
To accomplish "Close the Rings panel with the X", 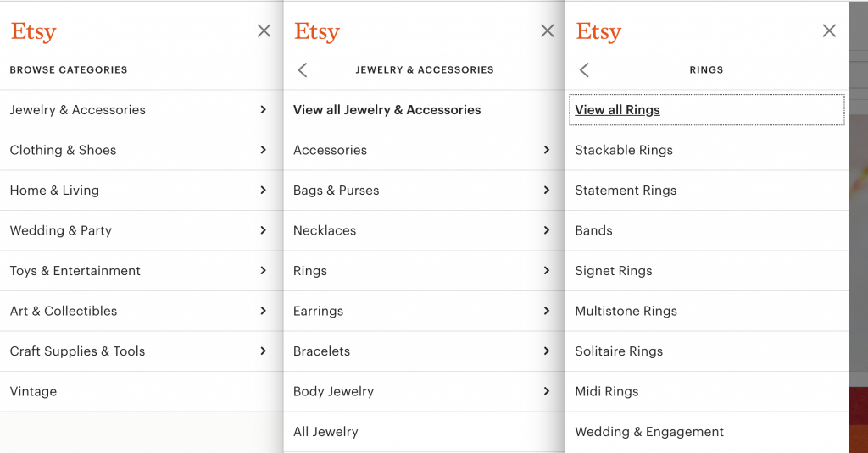I will click(829, 31).
